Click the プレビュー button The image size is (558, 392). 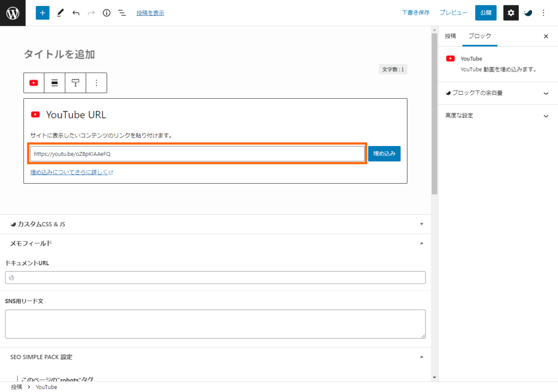point(453,13)
